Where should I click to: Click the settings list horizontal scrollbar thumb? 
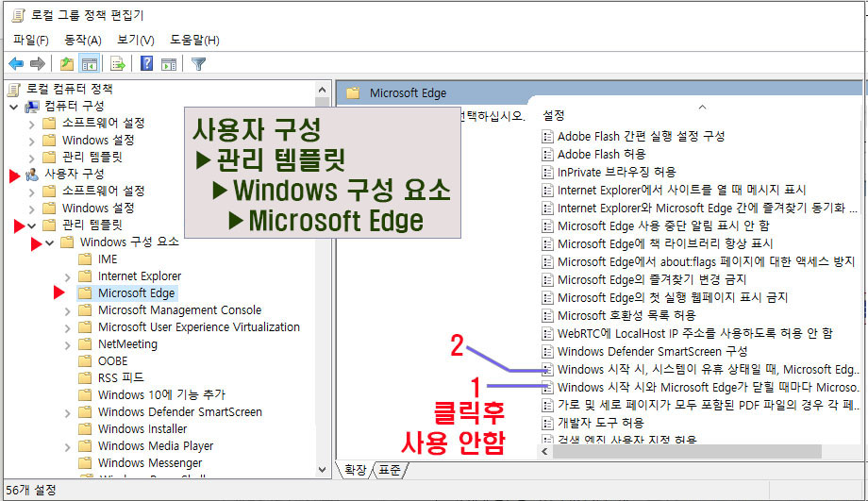click(x=687, y=452)
